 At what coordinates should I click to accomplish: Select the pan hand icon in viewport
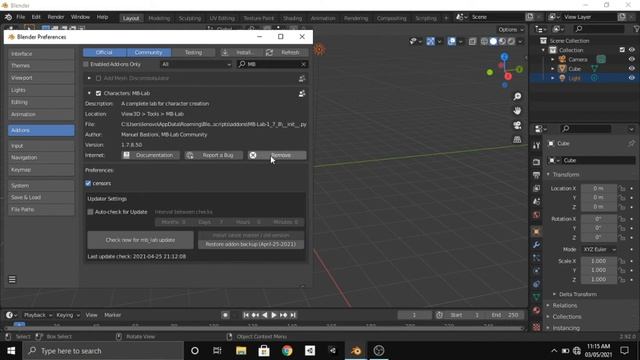click(x=517, y=111)
